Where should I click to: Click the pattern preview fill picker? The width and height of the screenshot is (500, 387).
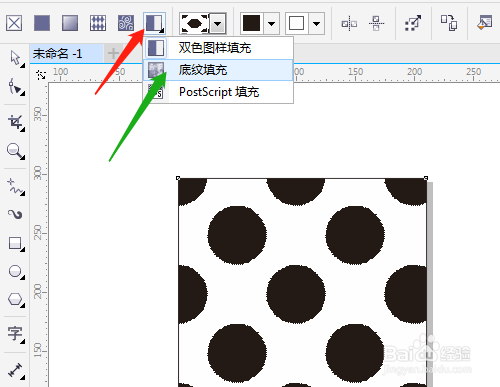194,24
